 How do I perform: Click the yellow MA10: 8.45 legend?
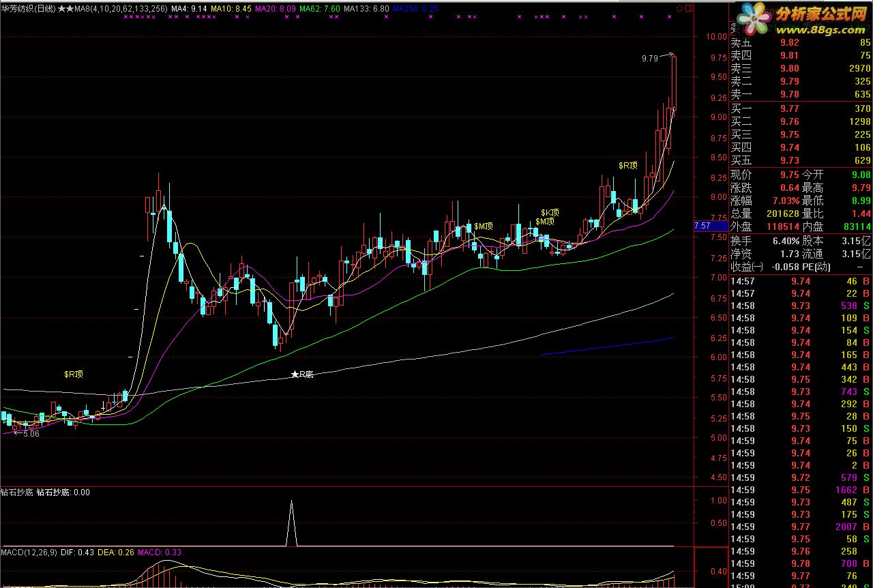coord(231,9)
